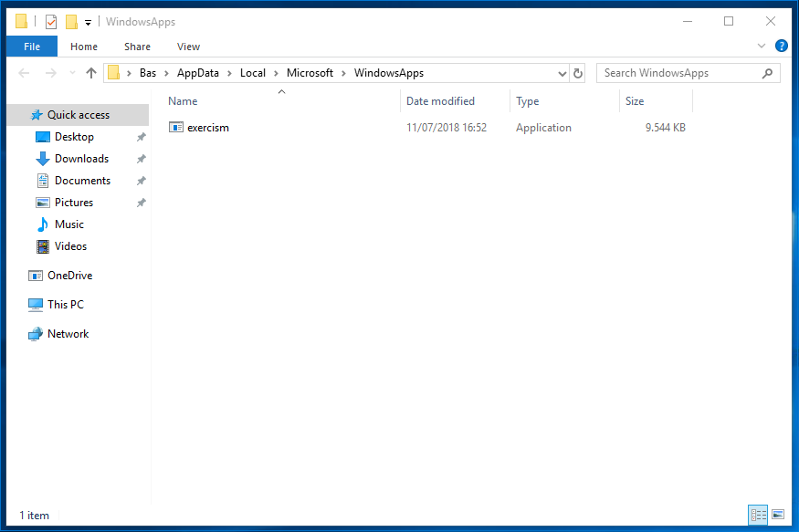Open Videos in the navigation pane
The image size is (799, 532).
(71, 246)
